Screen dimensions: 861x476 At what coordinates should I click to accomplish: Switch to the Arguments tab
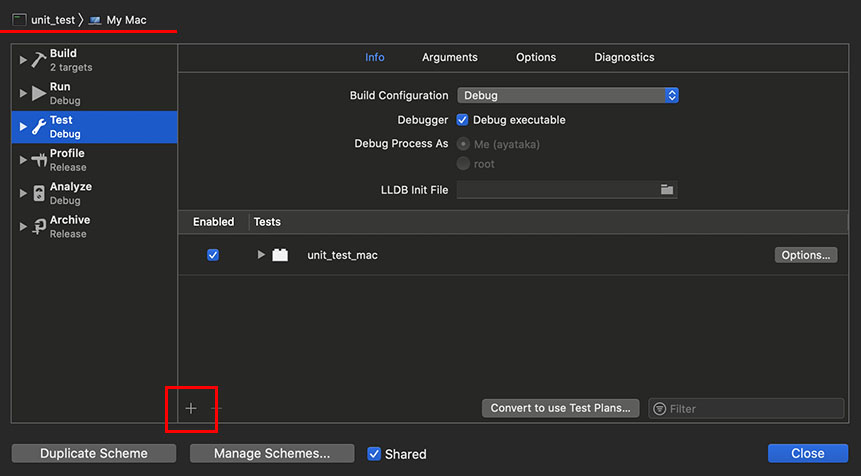click(449, 57)
